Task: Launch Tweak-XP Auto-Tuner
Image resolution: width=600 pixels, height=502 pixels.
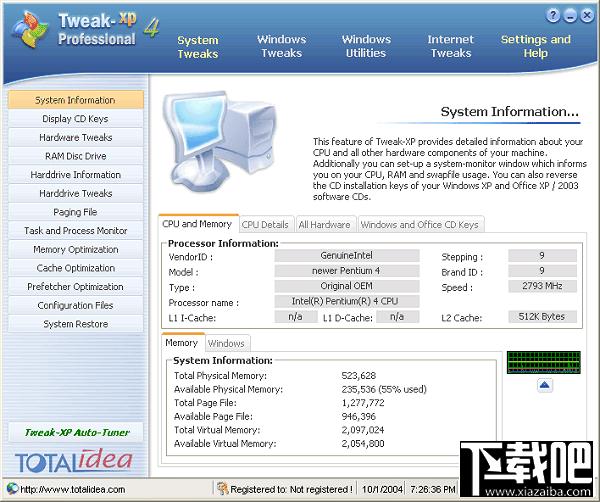Action: tap(76, 432)
